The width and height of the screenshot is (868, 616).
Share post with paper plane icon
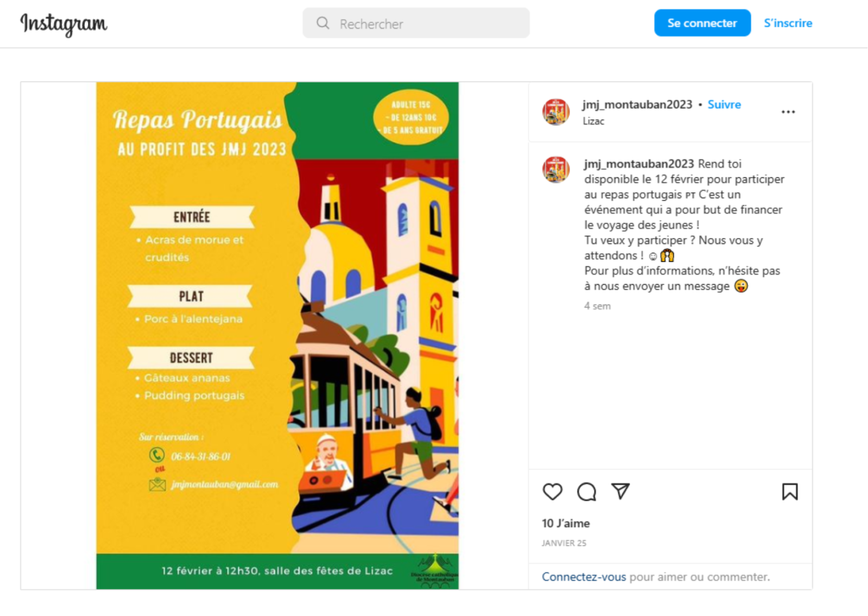tap(620, 491)
